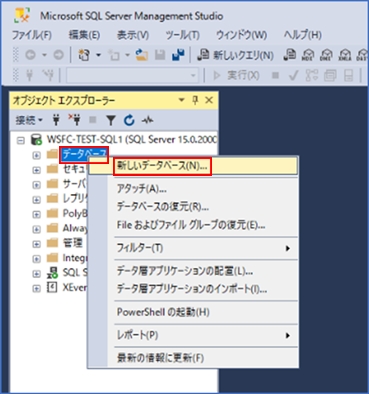Collapse the WSFC-TEST-SQL1 server node
The width and height of the screenshot is (369, 394).
click(21, 140)
